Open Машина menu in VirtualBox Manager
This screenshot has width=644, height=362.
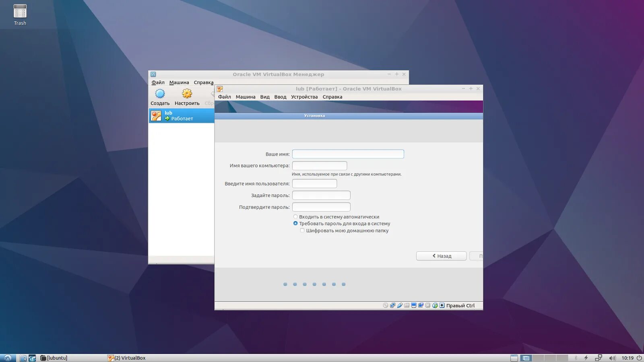coord(179,82)
